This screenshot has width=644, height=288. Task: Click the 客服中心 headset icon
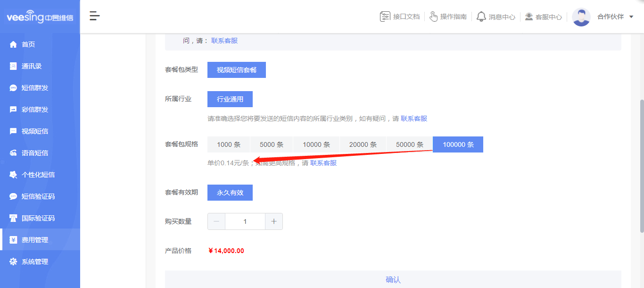click(x=529, y=17)
